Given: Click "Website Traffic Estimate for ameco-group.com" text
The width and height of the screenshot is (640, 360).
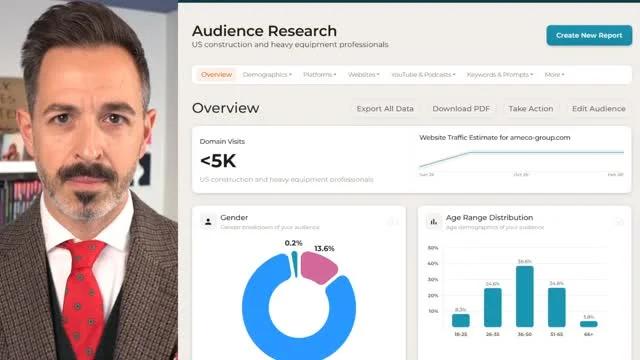Looking at the screenshot, I should click(495, 138).
